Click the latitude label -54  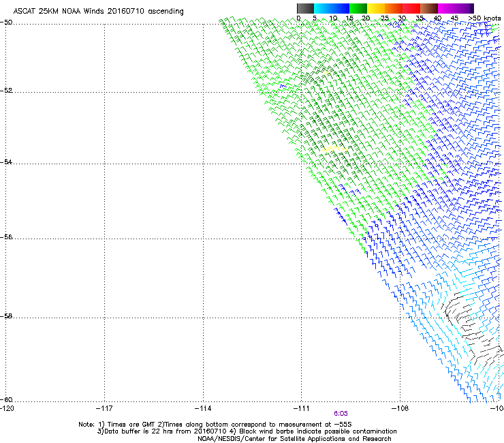[6, 162]
